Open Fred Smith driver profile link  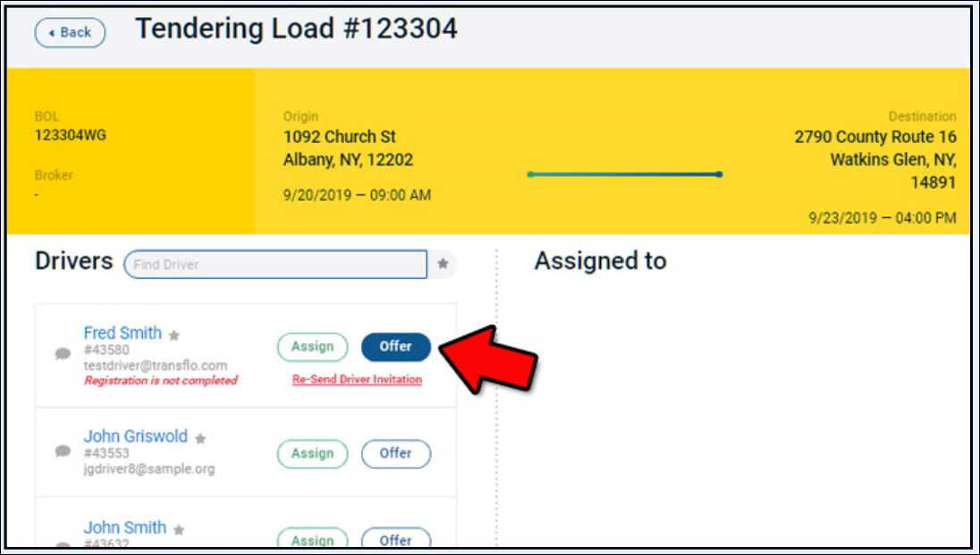122,333
